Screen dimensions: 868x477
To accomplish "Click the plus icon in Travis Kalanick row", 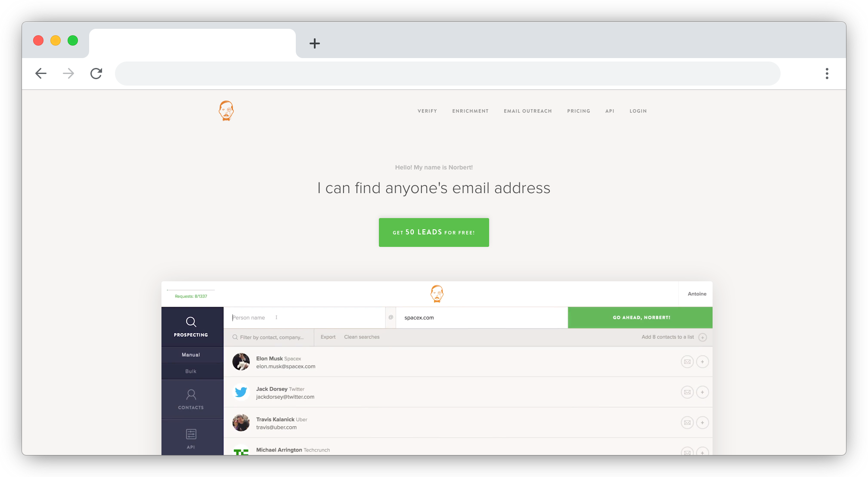I will (x=702, y=423).
